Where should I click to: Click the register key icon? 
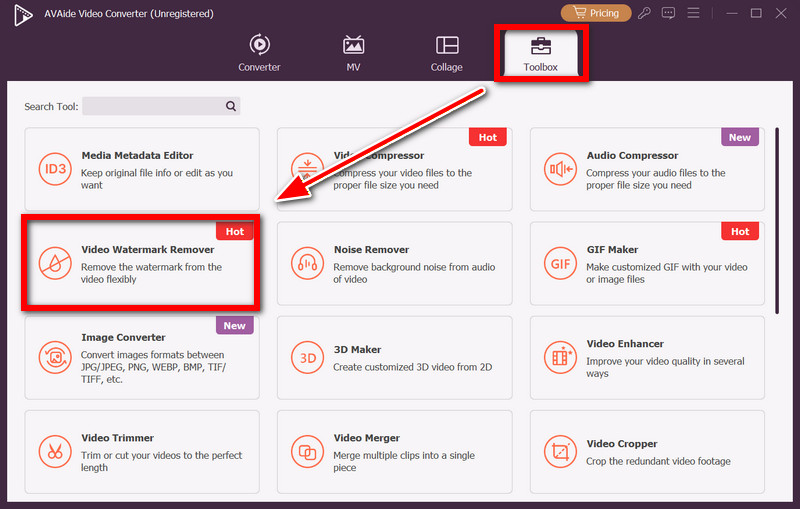point(647,13)
